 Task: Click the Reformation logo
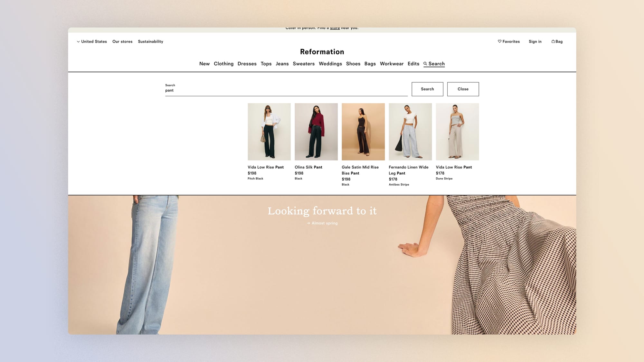(x=322, y=52)
